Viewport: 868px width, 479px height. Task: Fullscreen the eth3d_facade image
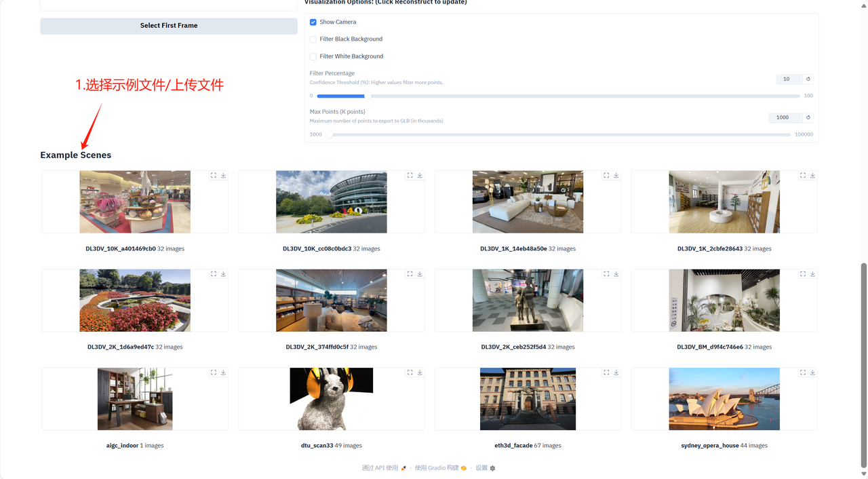tap(606, 372)
